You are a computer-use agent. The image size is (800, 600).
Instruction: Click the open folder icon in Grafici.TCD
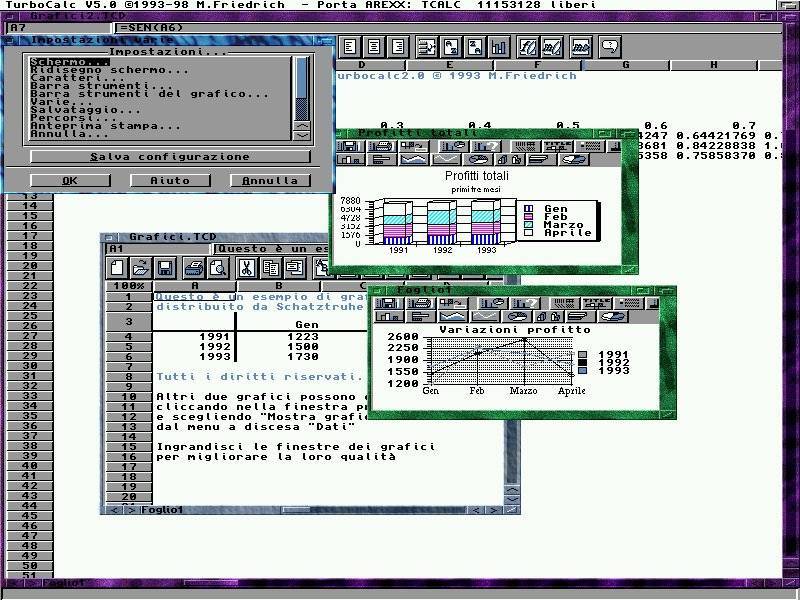tap(141, 267)
